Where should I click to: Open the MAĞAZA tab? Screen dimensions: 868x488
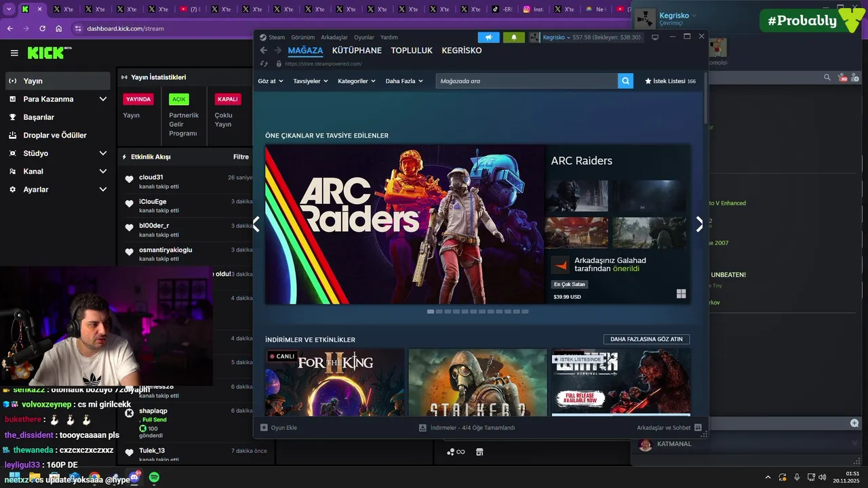coord(305,50)
